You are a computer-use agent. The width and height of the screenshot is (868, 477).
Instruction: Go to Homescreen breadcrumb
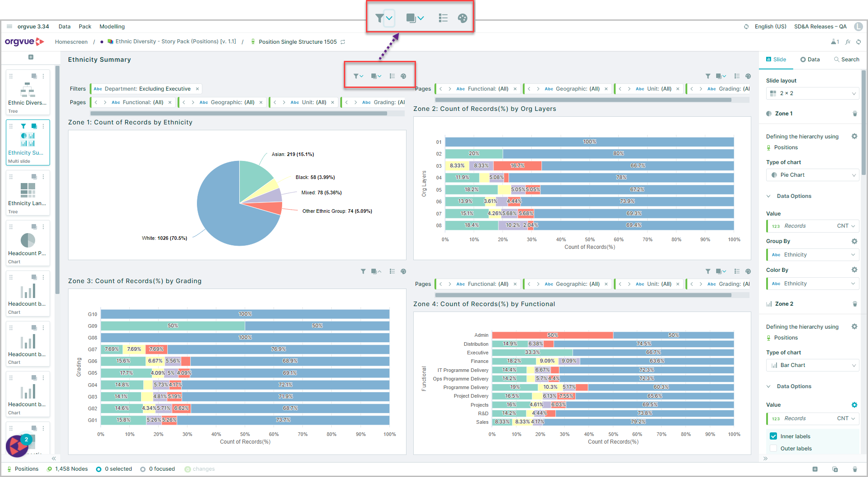[71, 42]
